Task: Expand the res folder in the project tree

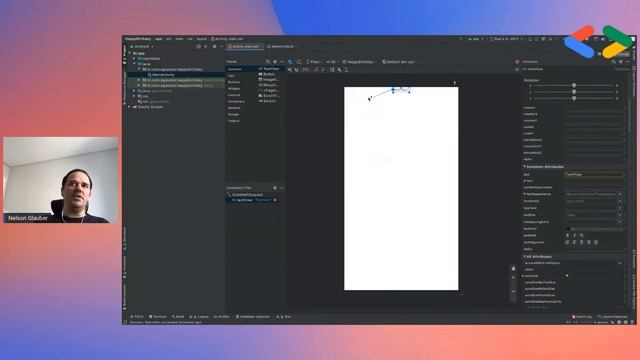Action: pos(134,96)
